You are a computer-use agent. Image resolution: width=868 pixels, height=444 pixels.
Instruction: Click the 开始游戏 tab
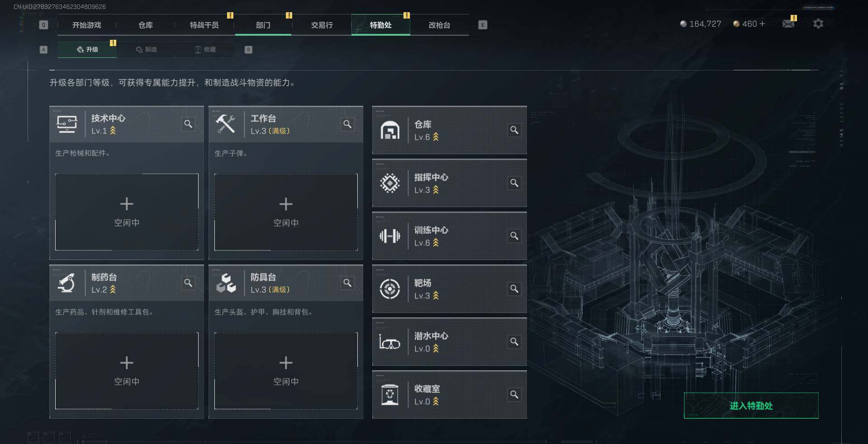(x=86, y=25)
